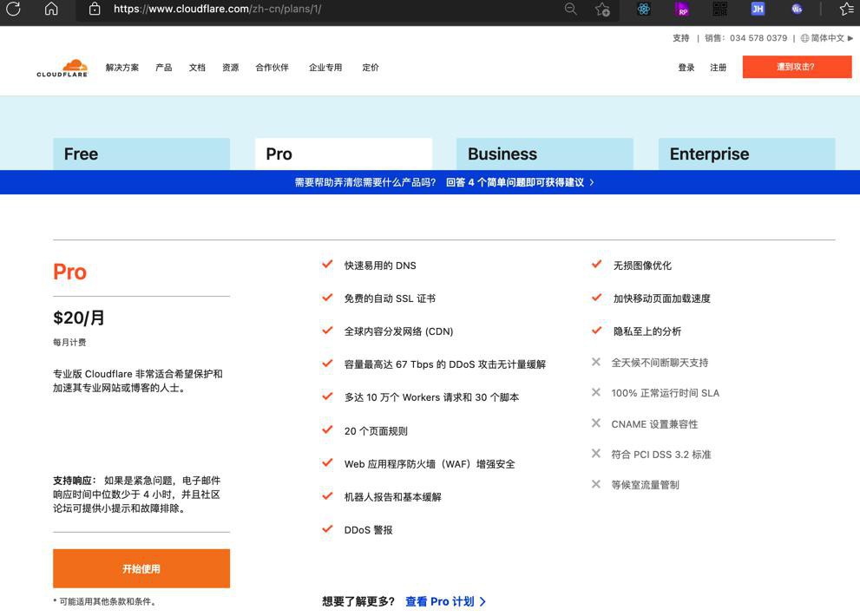The width and height of the screenshot is (860, 616).
Task: Open the React DevTools extension icon
Action: point(644,9)
